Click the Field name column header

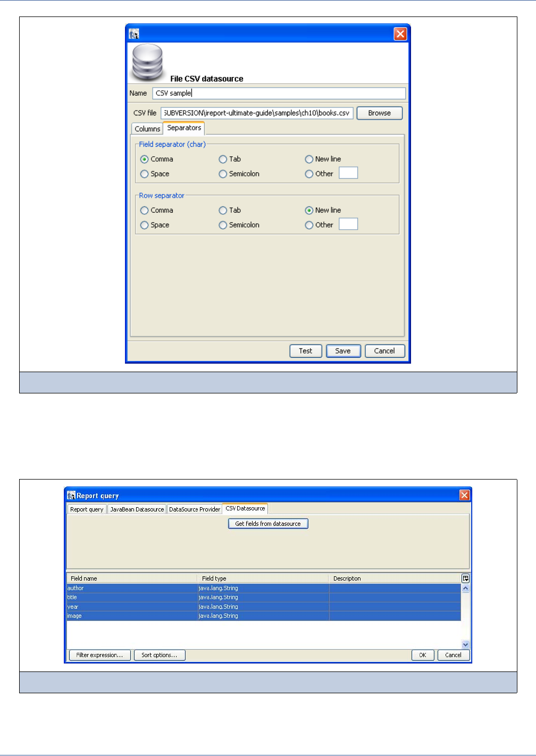132,578
